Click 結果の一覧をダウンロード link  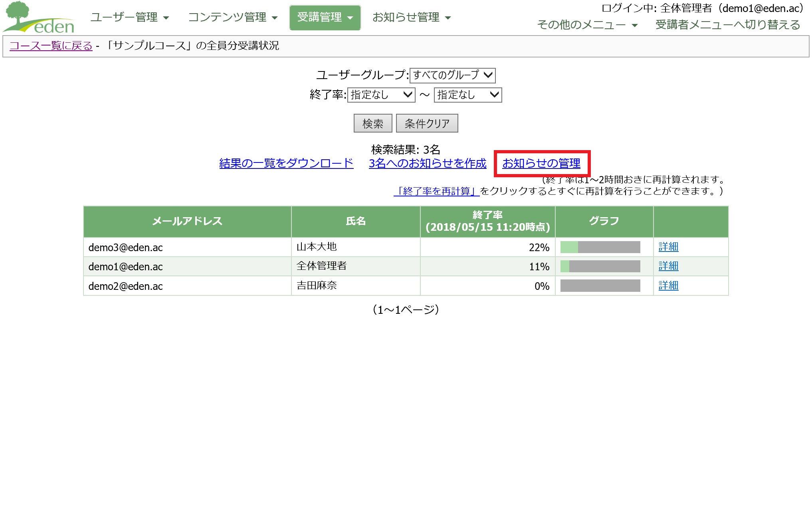click(x=286, y=163)
